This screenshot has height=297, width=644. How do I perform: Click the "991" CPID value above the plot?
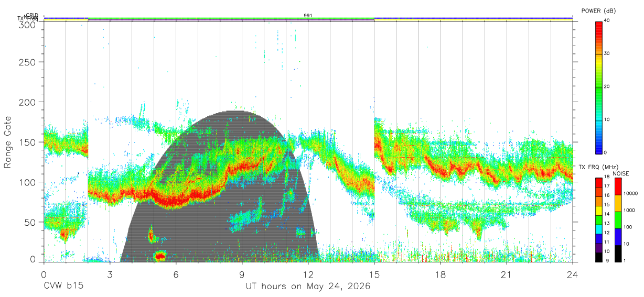pyautogui.click(x=308, y=16)
